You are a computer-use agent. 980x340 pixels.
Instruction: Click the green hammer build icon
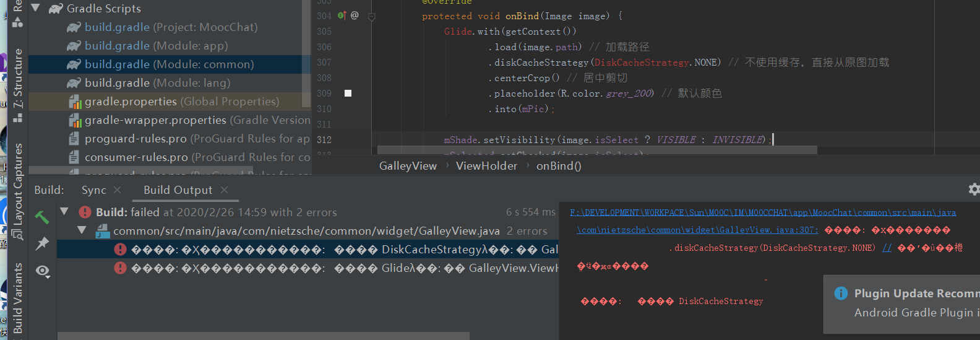click(41, 217)
